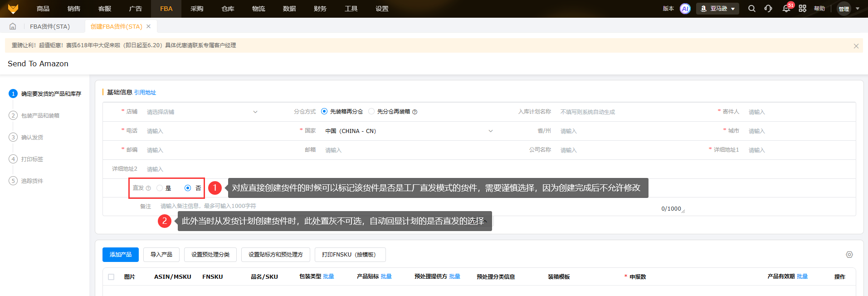Open the notifications bell icon

(x=786, y=9)
